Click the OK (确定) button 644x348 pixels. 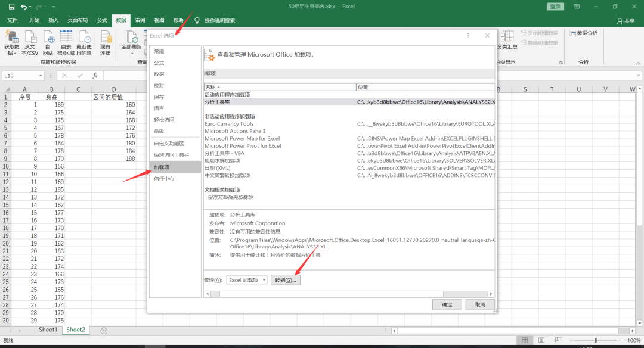point(447,304)
